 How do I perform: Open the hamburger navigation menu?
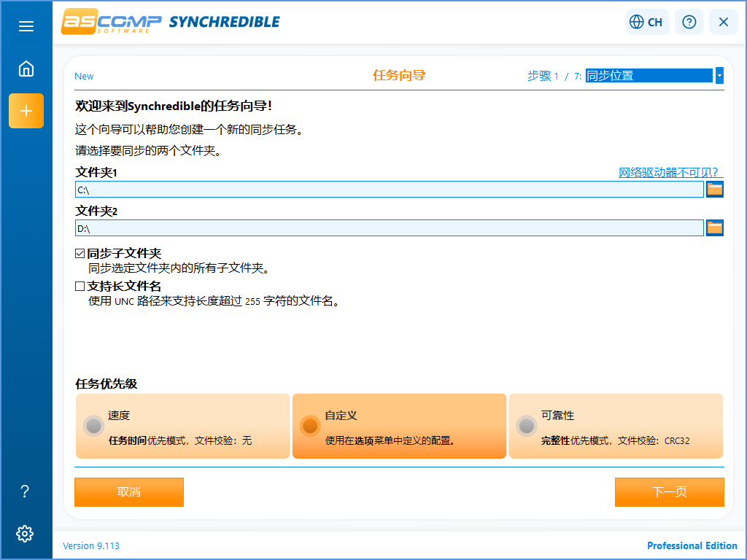(x=26, y=26)
